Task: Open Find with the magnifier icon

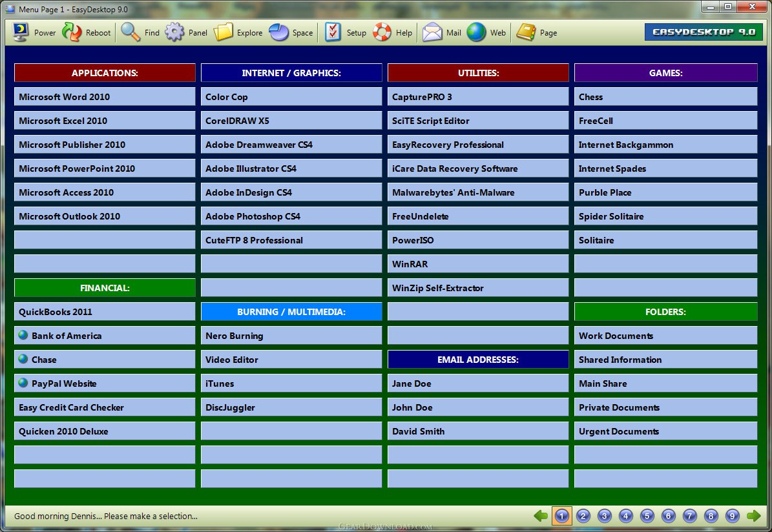Action: coord(130,32)
